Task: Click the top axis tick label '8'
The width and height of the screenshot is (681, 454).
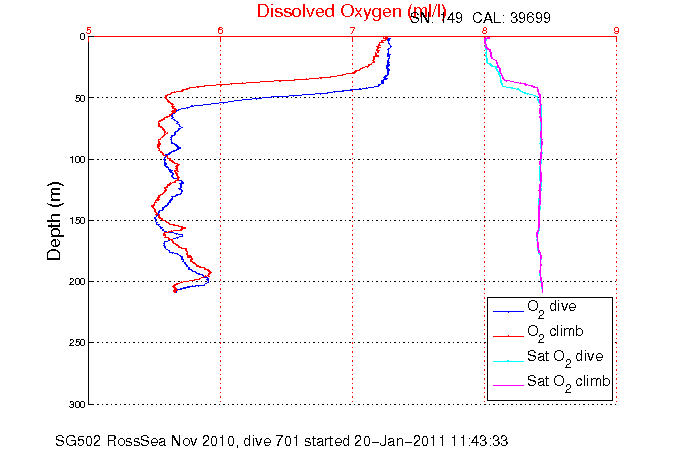Action: [x=485, y=30]
